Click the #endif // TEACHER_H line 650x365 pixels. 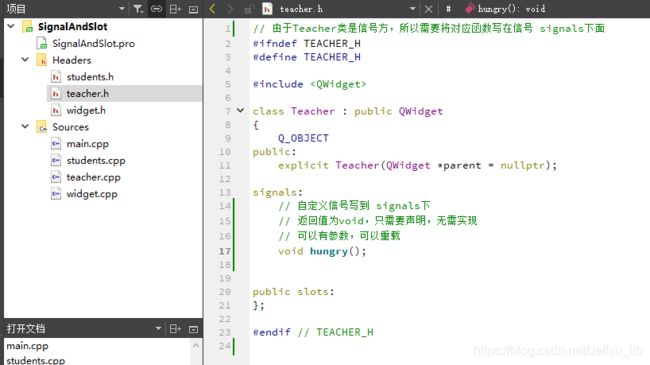pyautogui.click(x=313, y=332)
